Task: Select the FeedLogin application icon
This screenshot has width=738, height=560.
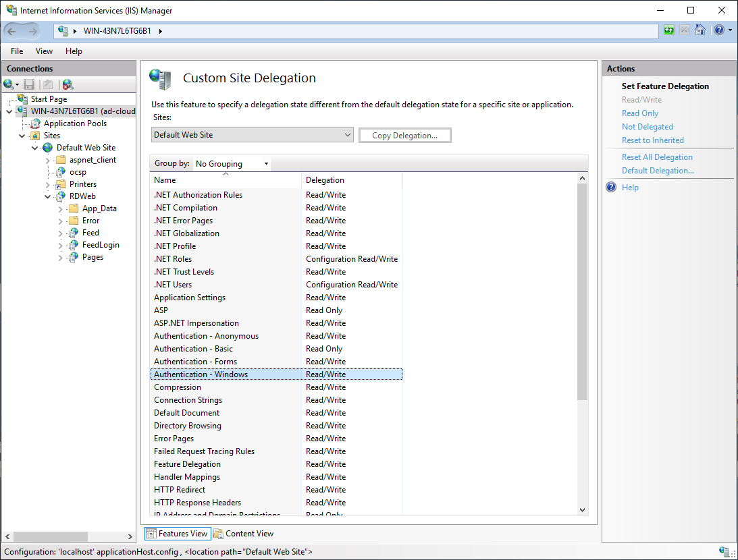Action: (x=74, y=245)
